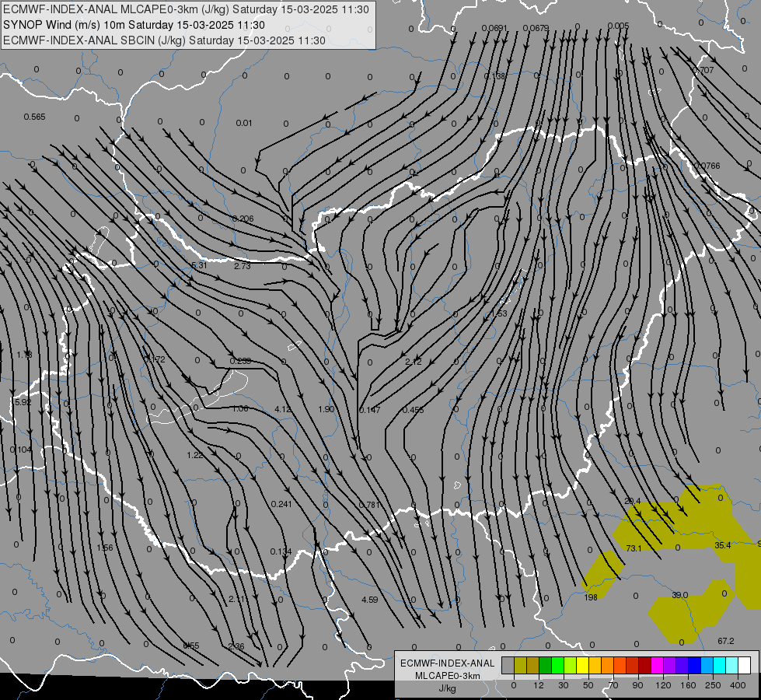This screenshot has width=761, height=700.
Task: Click the legend tick label 250
Action: tap(713, 685)
